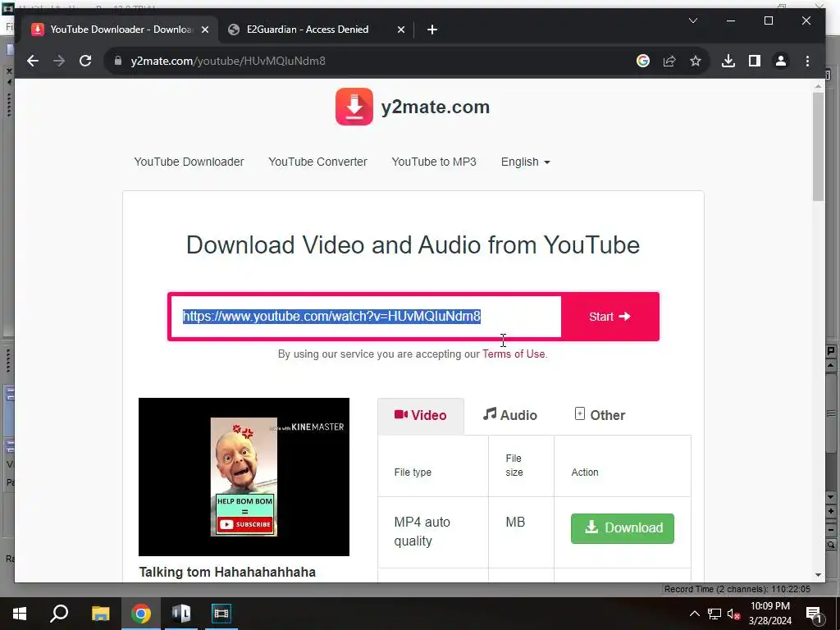Reload the y2mate page
Screen dimensions: 840x630
(85, 61)
